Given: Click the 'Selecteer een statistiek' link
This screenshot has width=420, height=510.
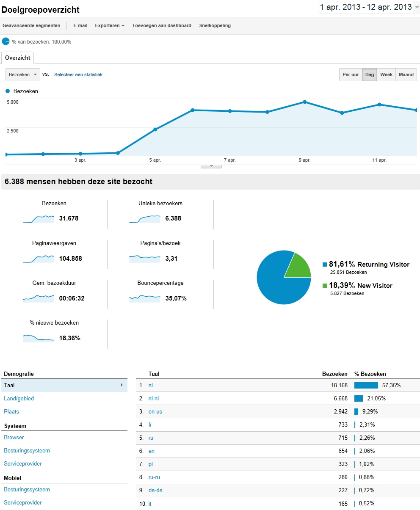Looking at the screenshot, I should click(78, 74).
